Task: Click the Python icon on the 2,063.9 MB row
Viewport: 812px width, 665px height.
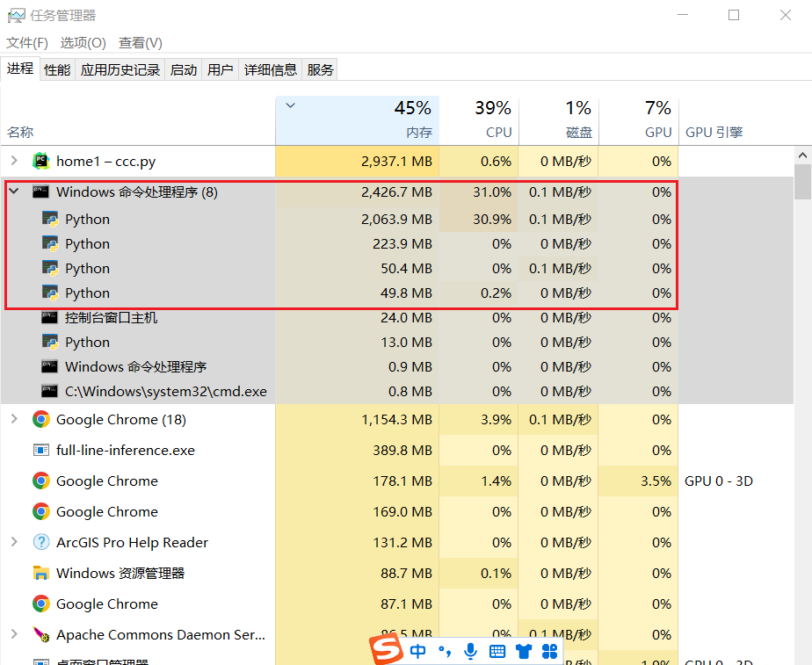Action: click(x=50, y=220)
